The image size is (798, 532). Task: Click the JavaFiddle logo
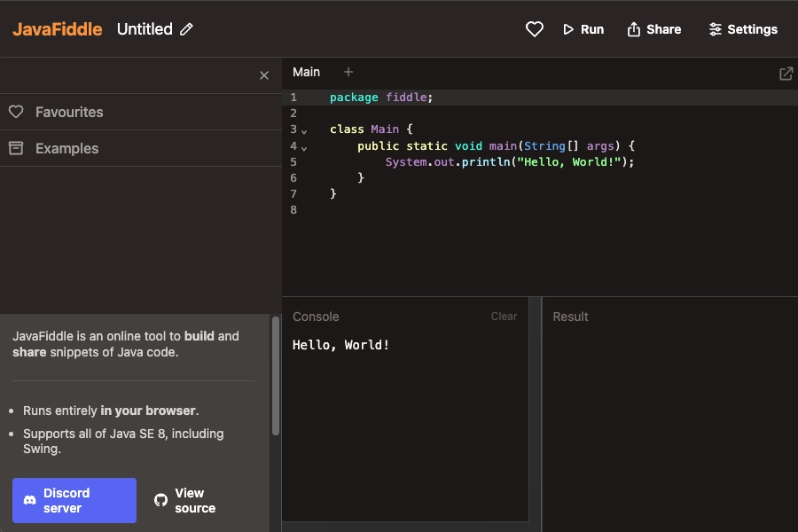[58, 29]
